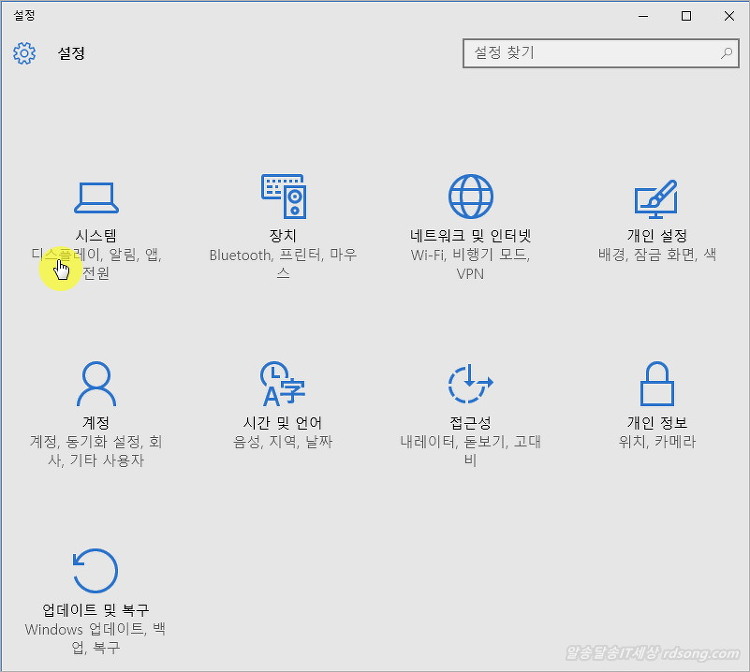Click the Update & Recovery circular arrow icon
Viewport: 750px width, 672px height.
tap(96, 571)
